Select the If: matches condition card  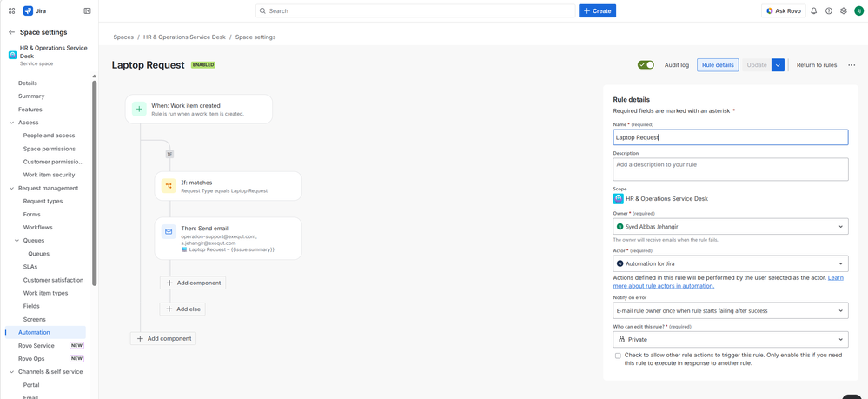tap(228, 186)
